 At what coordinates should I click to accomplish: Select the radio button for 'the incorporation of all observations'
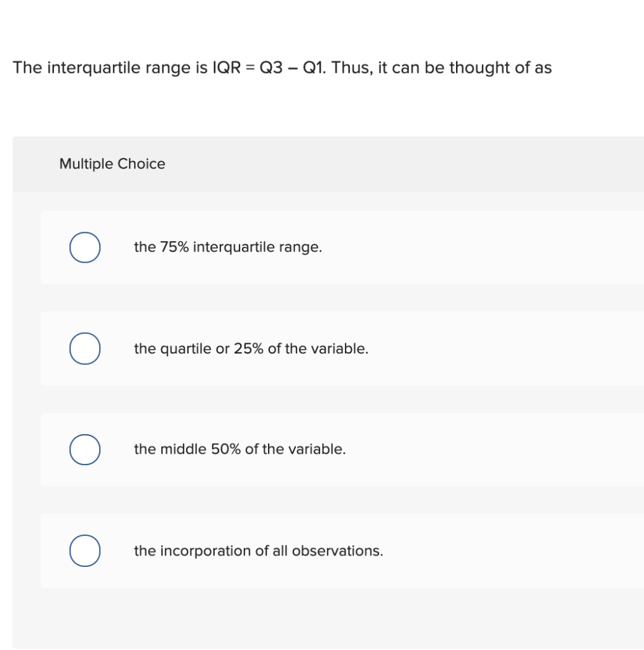[84, 551]
